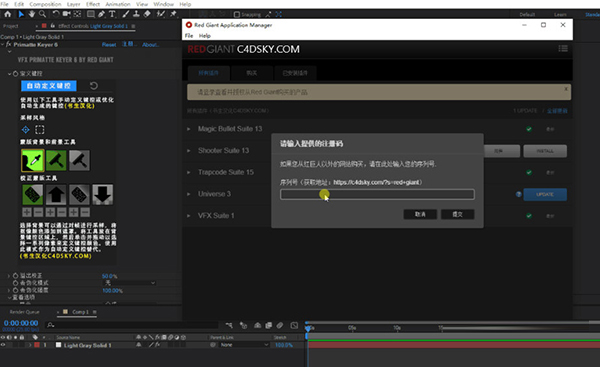The image size is (600, 367).
Task: Toggle stopwatch for the 50.0% property
Action: point(15,276)
